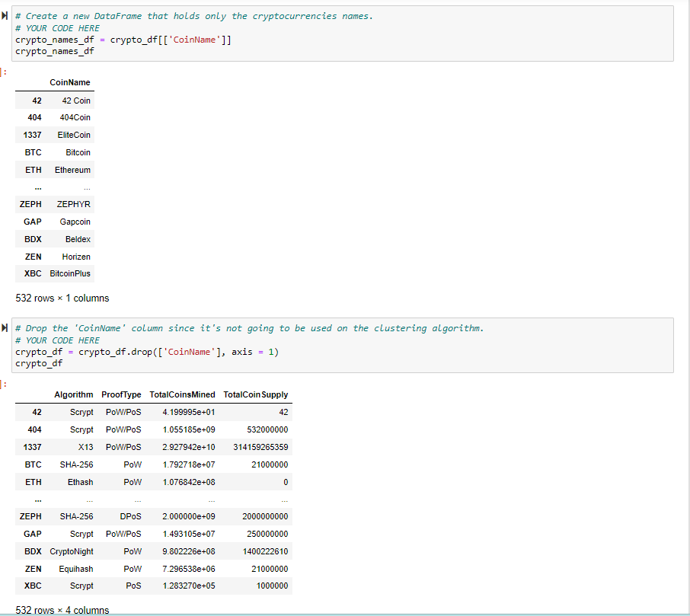Select the 'X13' algorithm cell
The width and height of the screenshot is (690, 616).
86,447
